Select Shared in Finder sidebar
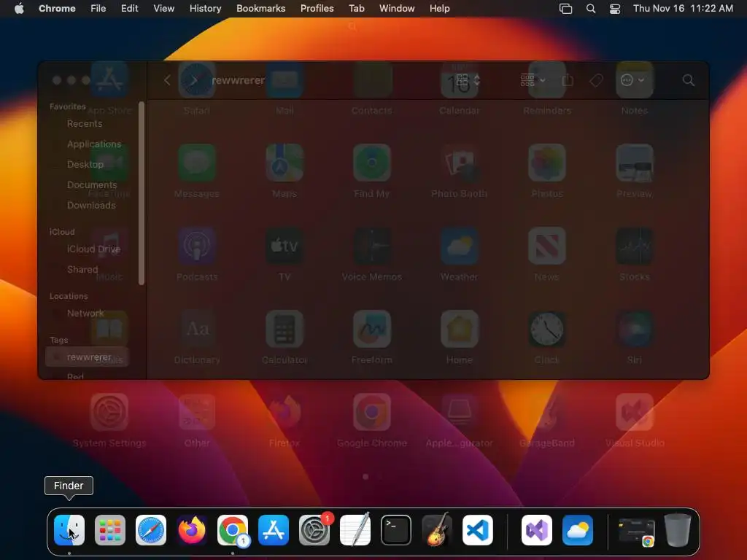This screenshot has width=747, height=560. pyautogui.click(x=82, y=270)
